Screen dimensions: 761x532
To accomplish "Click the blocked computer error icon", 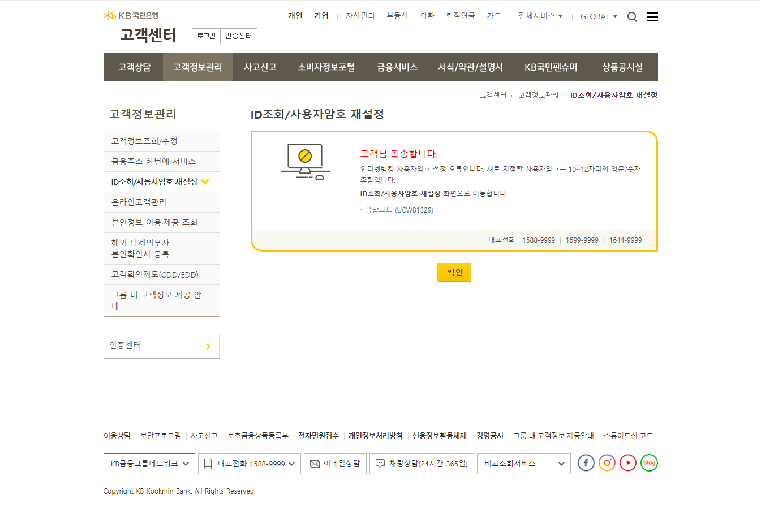I will [305, 161].
